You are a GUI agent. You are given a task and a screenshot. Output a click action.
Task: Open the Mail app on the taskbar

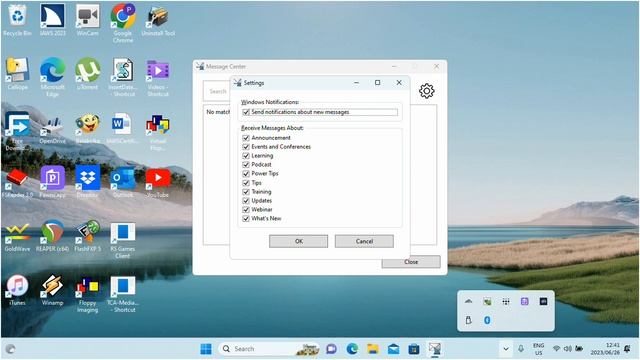pyautogui.click(x=393, y=349)
